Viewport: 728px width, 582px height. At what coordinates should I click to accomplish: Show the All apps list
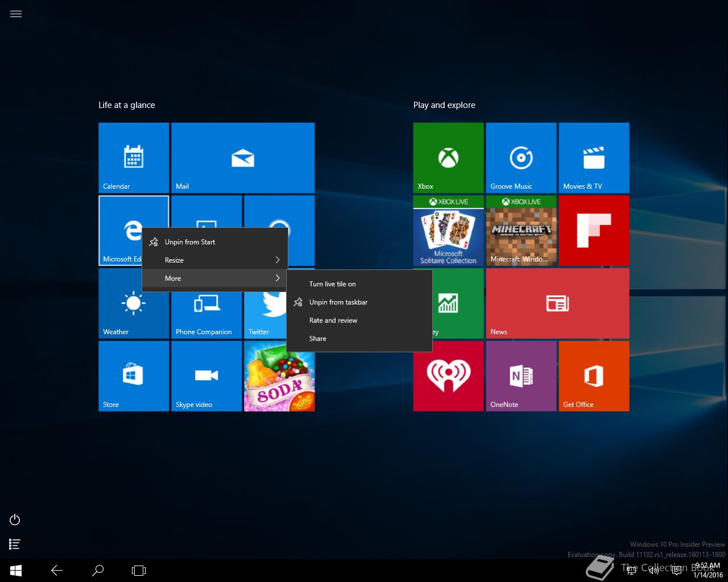pos(15,544)
